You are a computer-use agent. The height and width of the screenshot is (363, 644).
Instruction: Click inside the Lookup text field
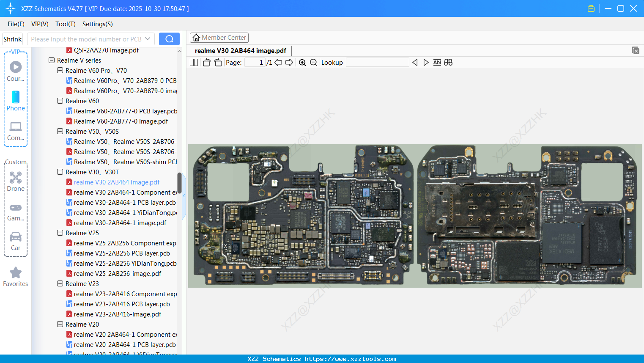pos(377,63)
